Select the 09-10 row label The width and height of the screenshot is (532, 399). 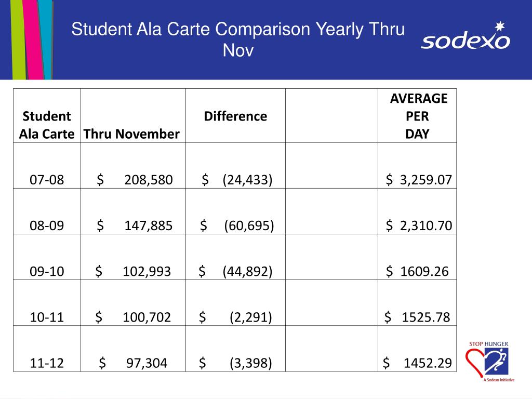(x=47, y=271)
